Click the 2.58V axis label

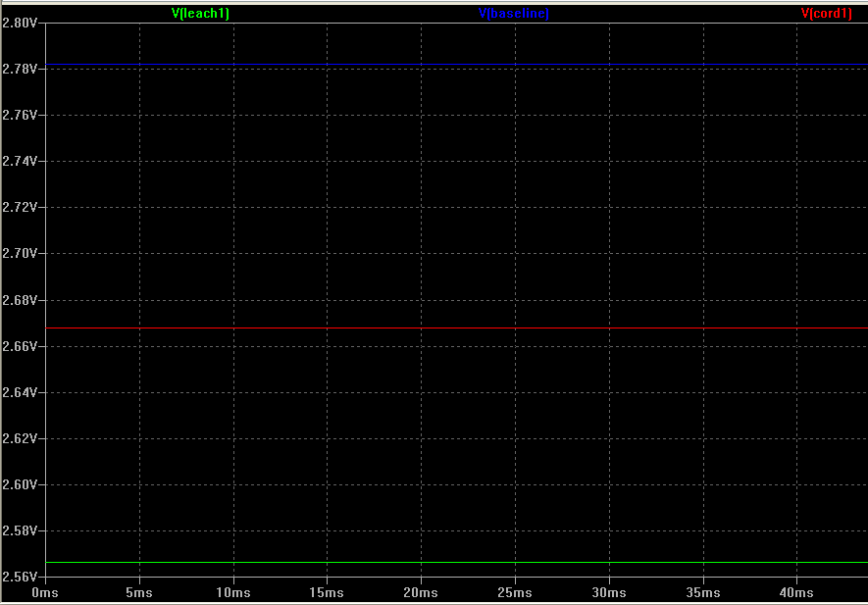click(x=20, y=530)
